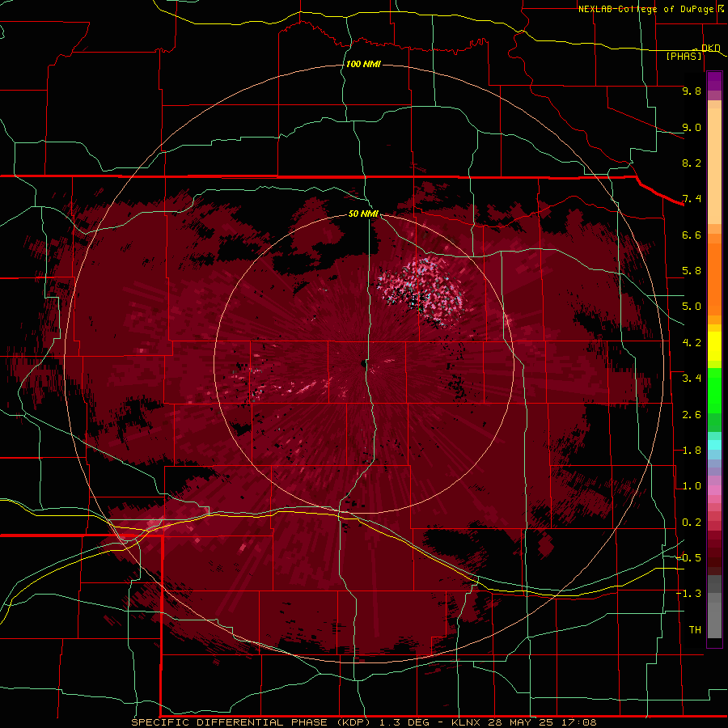Click the 5.8 scale value

pos(692,271)
